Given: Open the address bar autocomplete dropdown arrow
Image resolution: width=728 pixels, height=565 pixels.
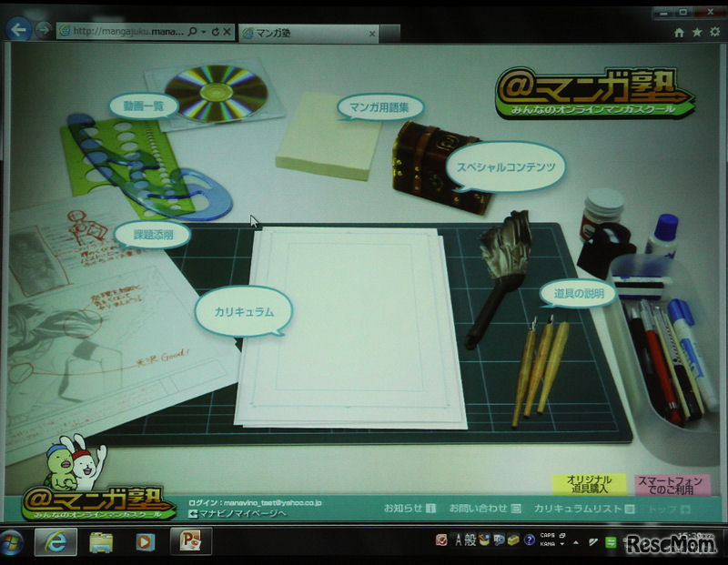Looking at the screenshot, I should [x=203, y=32].
